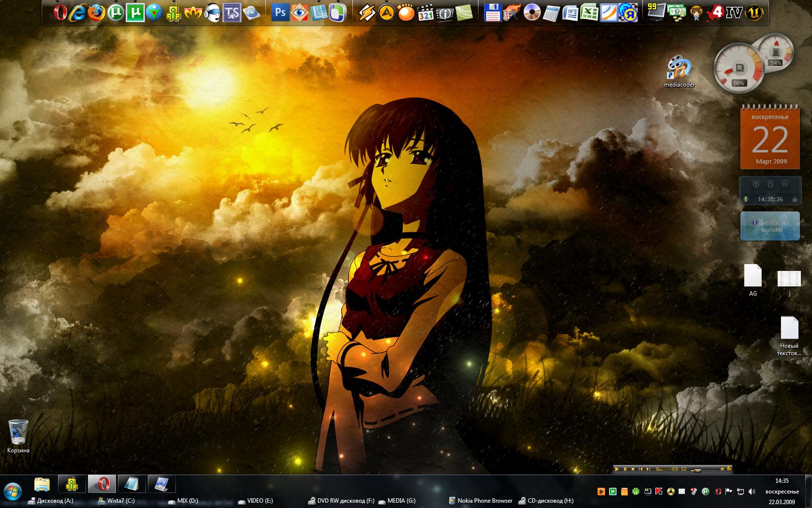This screenshot has width=812, height=508.
Task: Stop the mini player playback
Action: tap(633, 469)
